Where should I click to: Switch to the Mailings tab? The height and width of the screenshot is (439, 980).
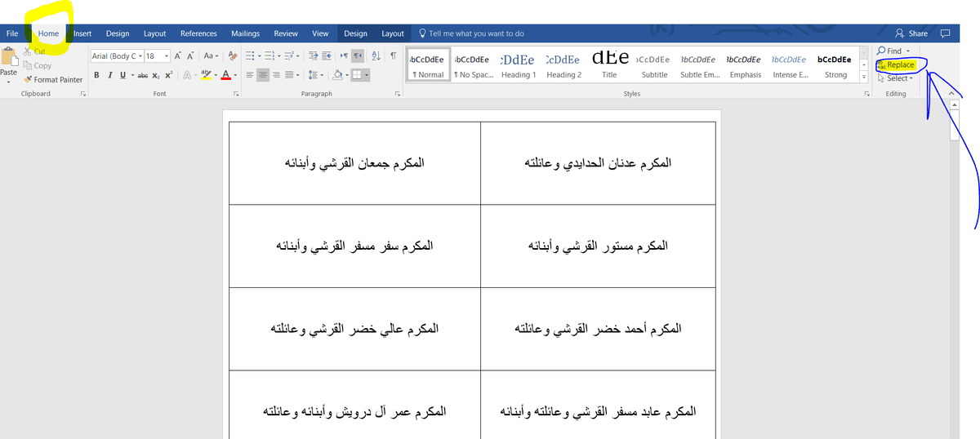245,33
